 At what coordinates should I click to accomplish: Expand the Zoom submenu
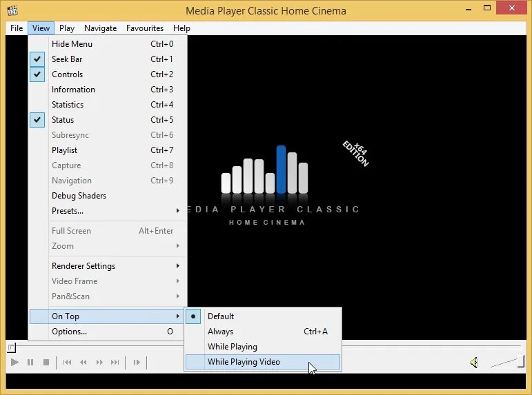tap(108, 246)
